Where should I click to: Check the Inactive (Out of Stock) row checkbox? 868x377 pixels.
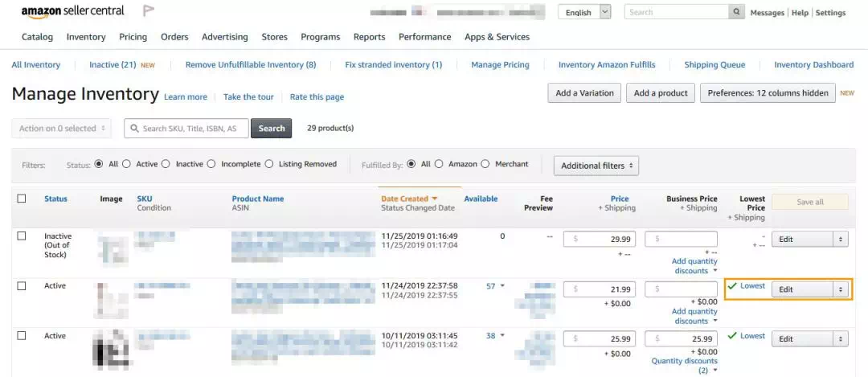tap(22, 236)
